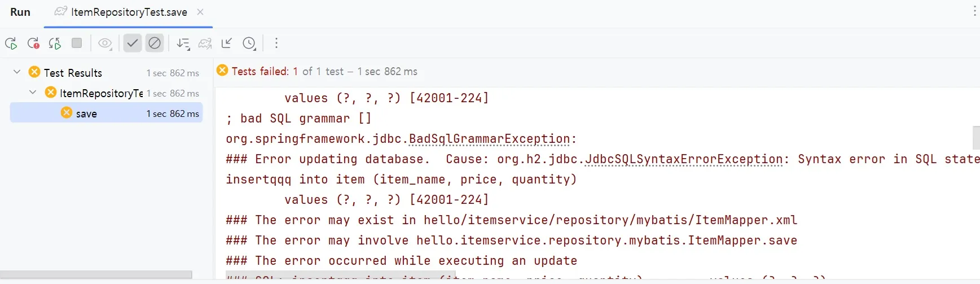Toggle Show Passed tests checkmark
Screen dimensions: 980x284
tap(132, 43)
